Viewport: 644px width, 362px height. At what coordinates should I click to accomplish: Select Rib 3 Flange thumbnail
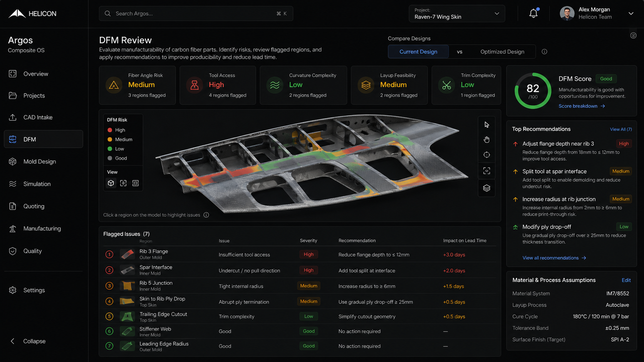[127, 254]
